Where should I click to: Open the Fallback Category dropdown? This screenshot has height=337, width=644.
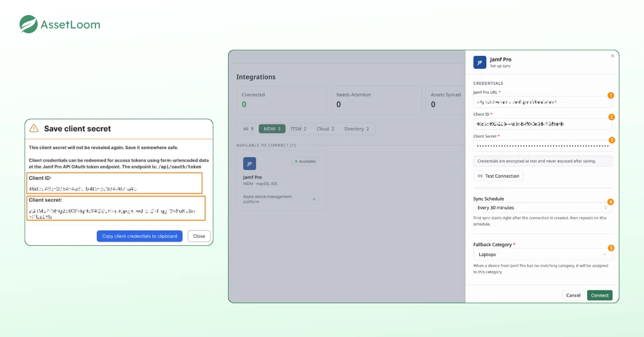pos(543,254)
